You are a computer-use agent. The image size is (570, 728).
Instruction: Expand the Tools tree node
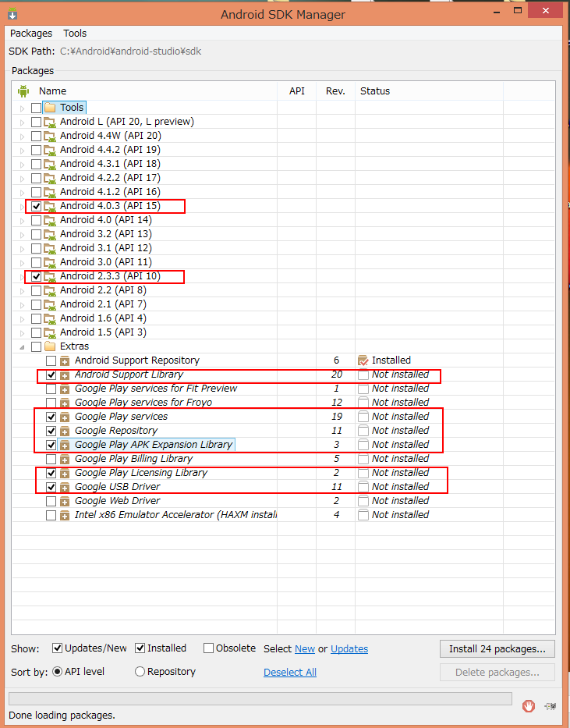point(22,108)
